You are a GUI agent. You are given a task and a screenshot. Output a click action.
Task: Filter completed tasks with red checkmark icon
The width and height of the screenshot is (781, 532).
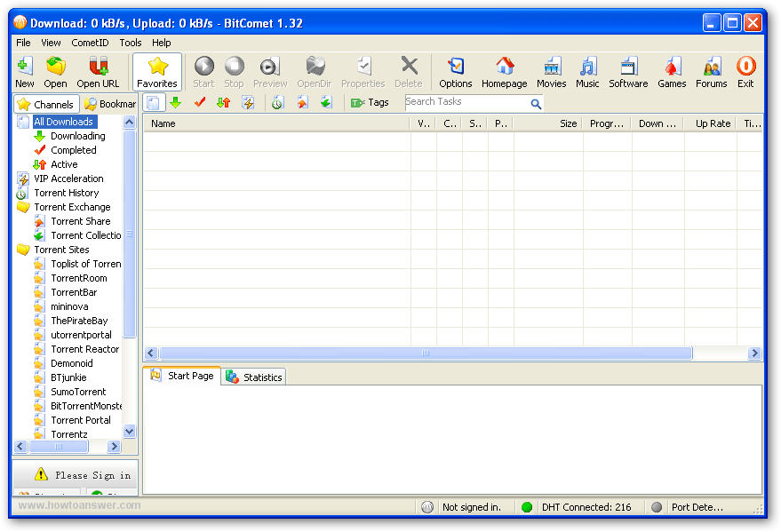[200, 102]
